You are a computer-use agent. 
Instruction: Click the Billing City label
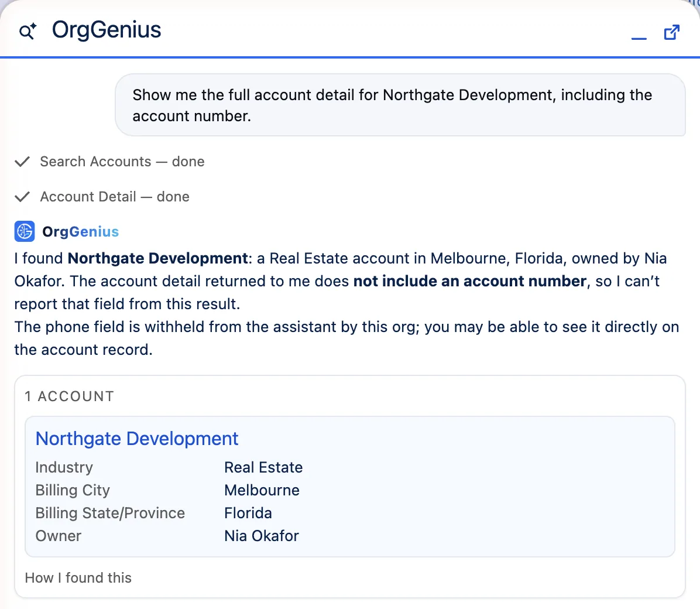73,490
